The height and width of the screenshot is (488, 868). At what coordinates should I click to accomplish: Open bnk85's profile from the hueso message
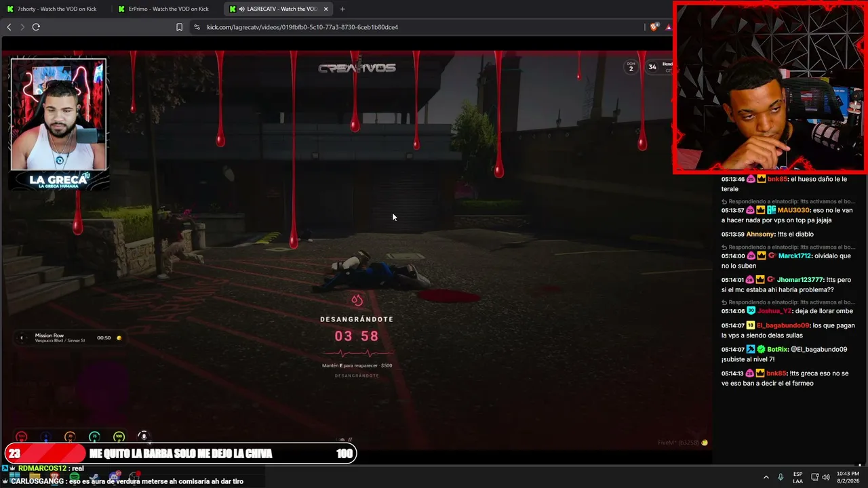tap(777, 179)
